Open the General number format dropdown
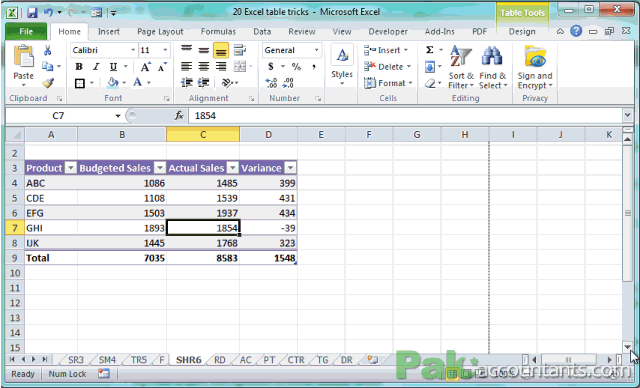Screen dimensions: 640x388 coord(316,50)
